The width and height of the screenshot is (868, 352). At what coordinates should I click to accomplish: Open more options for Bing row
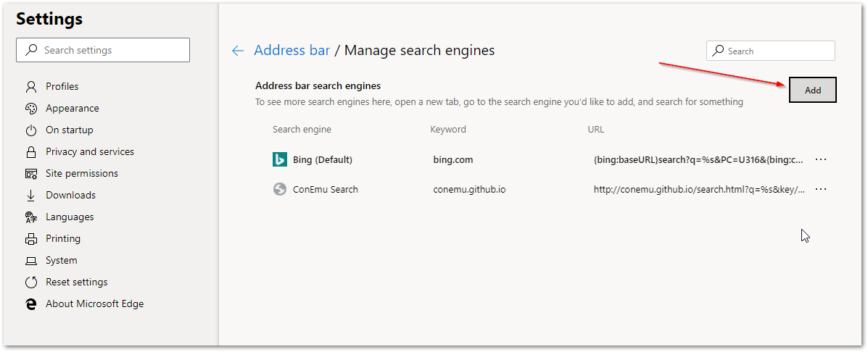click(821, 159)
